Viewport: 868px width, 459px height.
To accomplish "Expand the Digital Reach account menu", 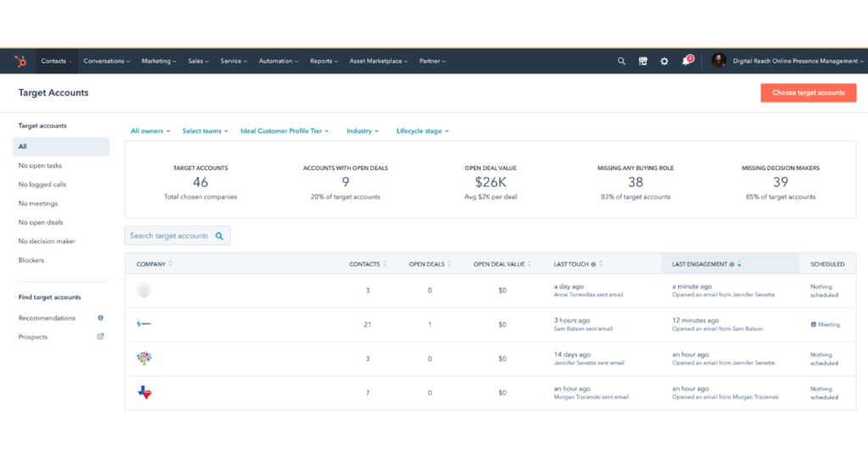I will [x=798, y=61].
